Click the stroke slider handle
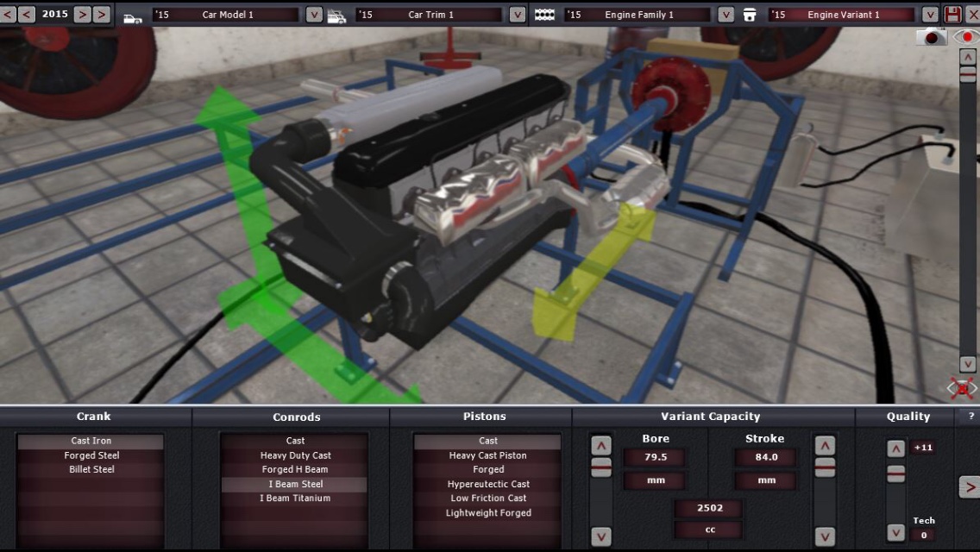980x552 pixels. click(825, 467)
